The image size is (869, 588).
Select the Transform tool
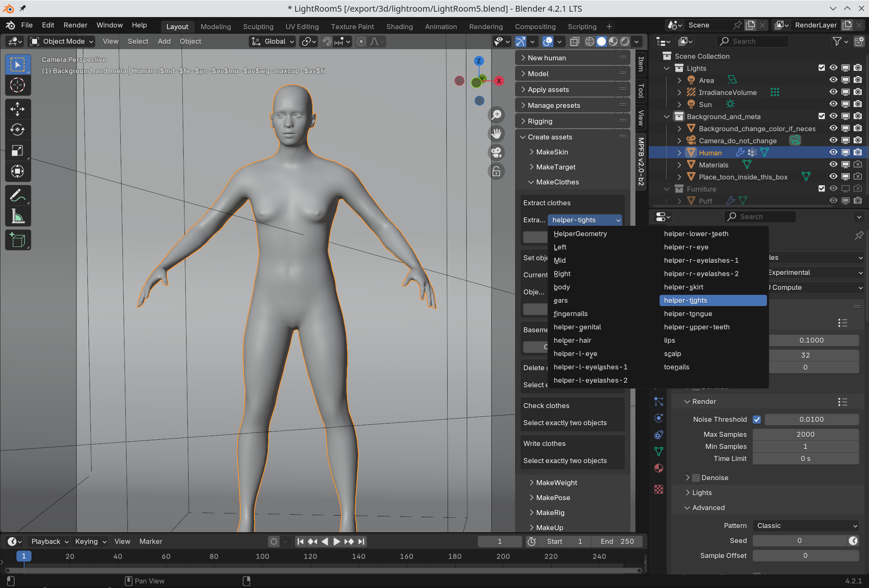coord(17,171)
